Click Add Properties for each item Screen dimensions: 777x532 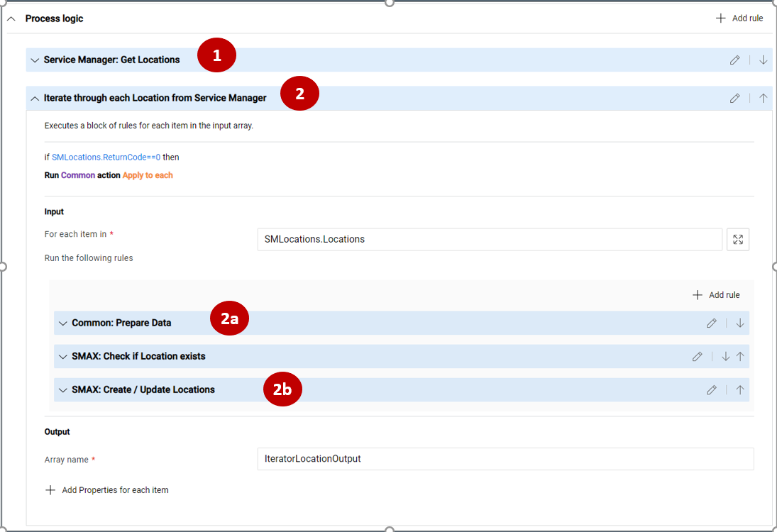tap(106, 489)
